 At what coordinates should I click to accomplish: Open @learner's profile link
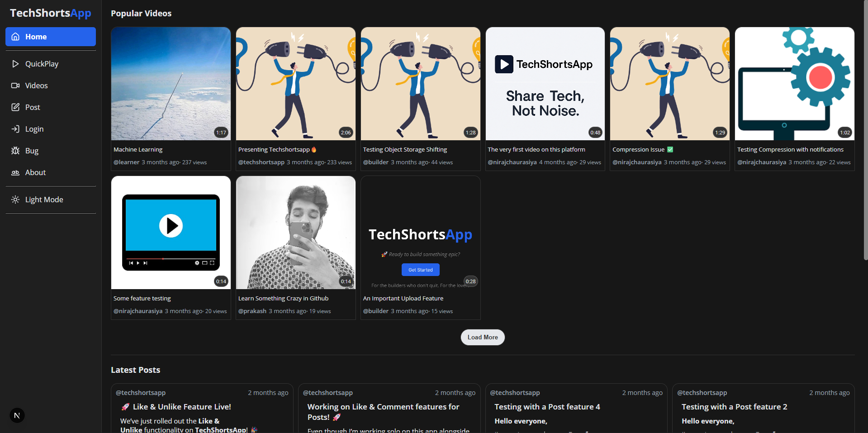click(126, 162)
